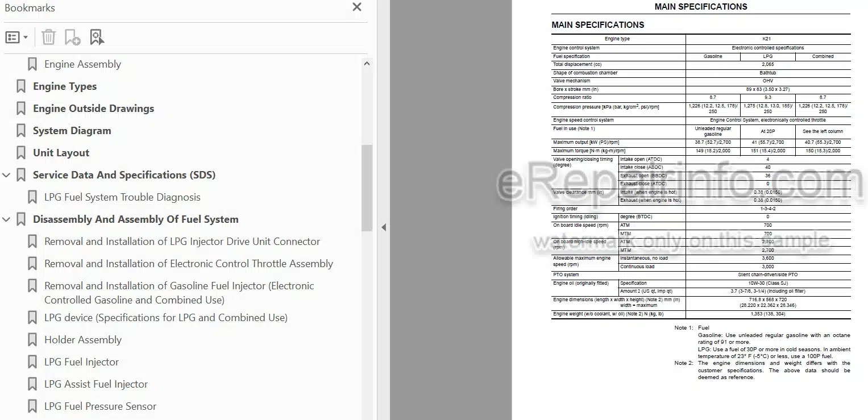Click bookmark icon beside LPG device entry
The width and height of the screenshot is (868, 420).
32,318
